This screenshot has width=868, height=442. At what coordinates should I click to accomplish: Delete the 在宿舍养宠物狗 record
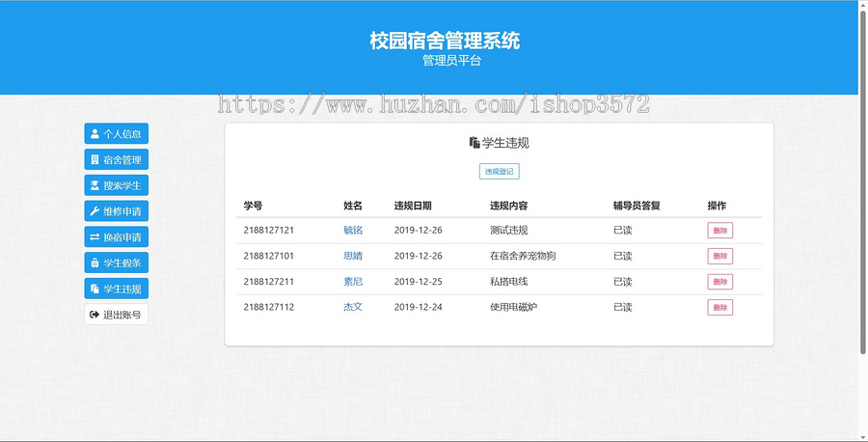pyautogui.click(x=720, y=256)
